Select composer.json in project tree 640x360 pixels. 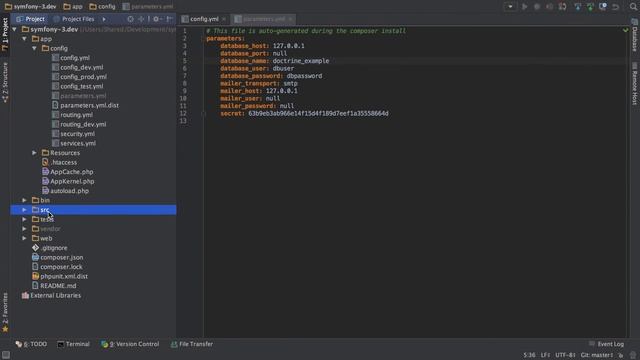point(62,257)
